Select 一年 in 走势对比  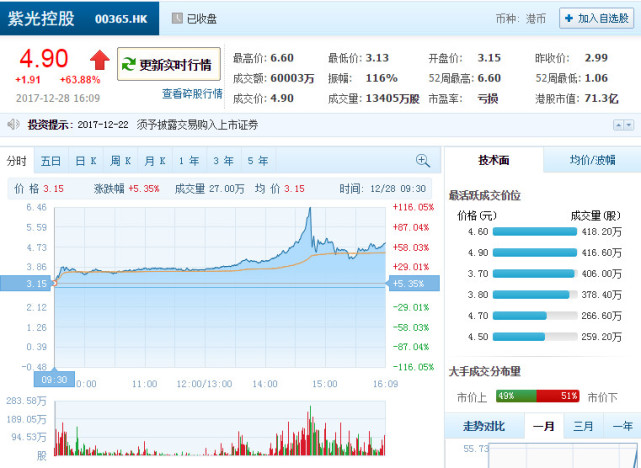tap(622, 426)
